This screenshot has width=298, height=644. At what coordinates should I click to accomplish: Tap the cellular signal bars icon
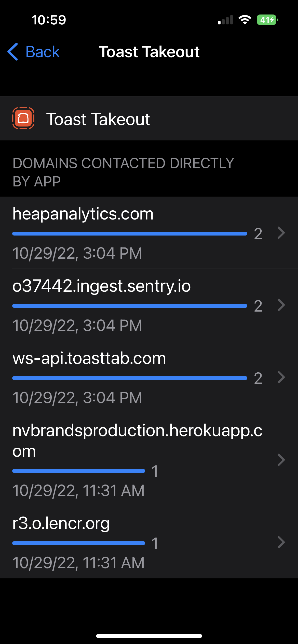point(225,20)
